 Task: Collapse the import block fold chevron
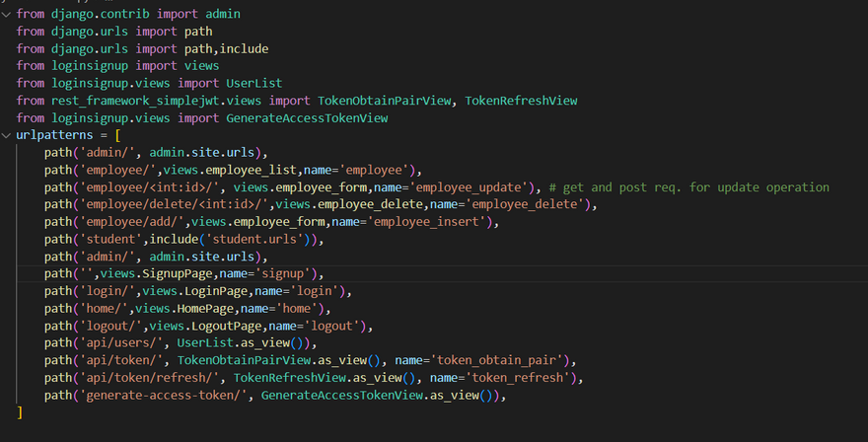click(6, 15)
